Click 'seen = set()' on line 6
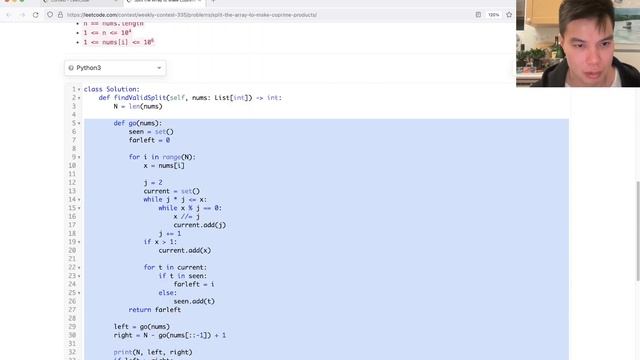 pos(151,132)
